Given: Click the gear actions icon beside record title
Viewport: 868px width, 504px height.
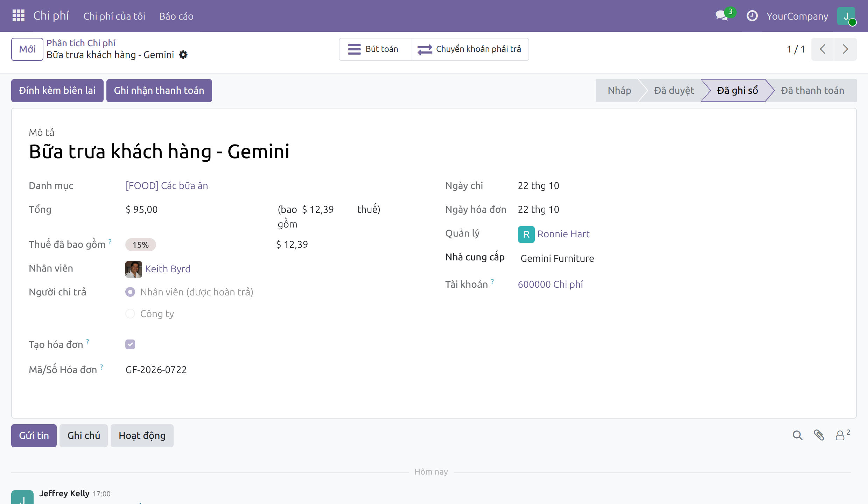Looking at the screenshot, I should 183,55.
